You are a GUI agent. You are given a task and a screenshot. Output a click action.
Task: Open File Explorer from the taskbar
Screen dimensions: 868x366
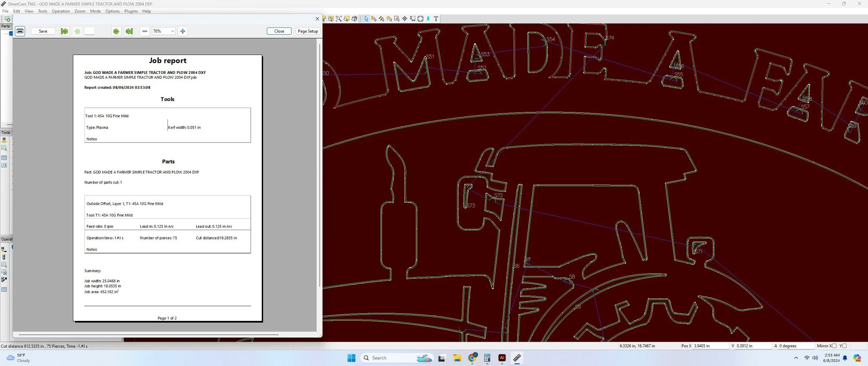point(457,358)
